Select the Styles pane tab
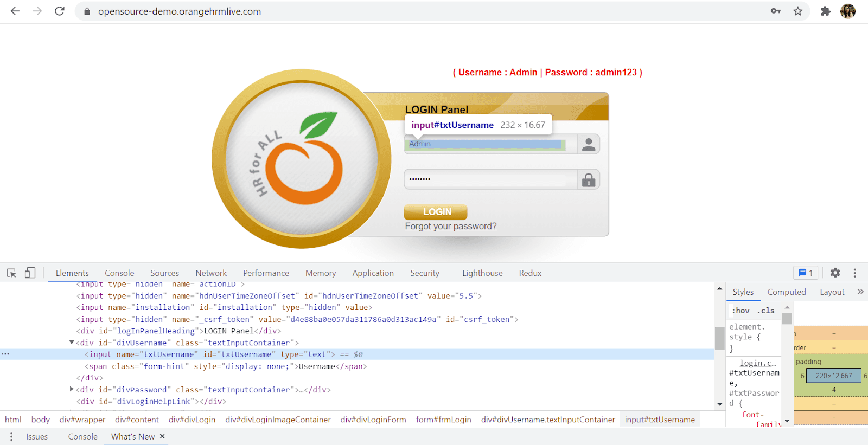This screenshot has width=868, height=445. tap(743, 292)
